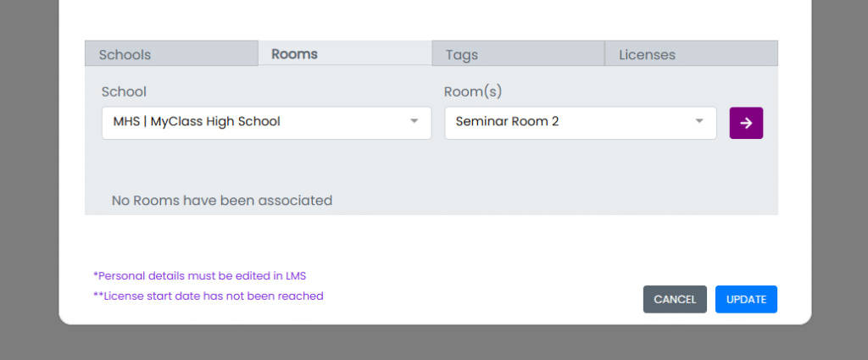
Task: Click the empty tab strip right of Licenses
Action: click(x=746, y=54)
